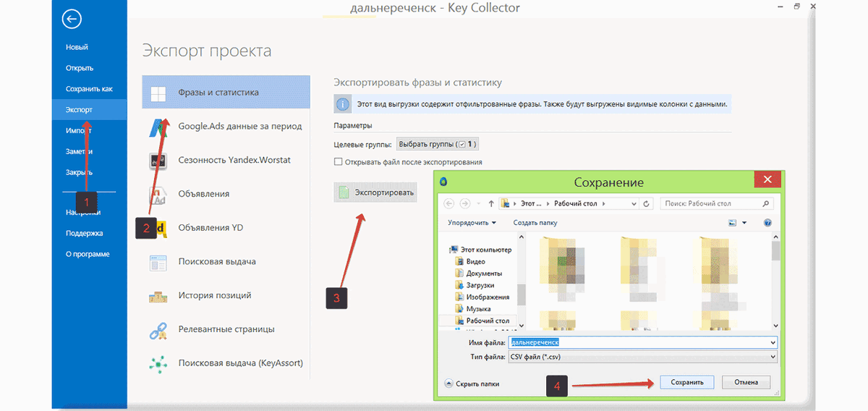Open help with the question mark icon
868x411 pixels.
(767, 223)
